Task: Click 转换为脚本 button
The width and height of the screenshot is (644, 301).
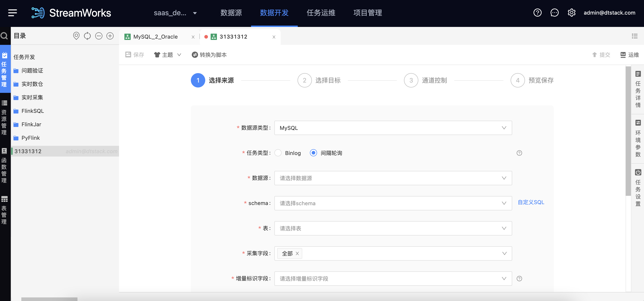Action: tap(209, 55)
